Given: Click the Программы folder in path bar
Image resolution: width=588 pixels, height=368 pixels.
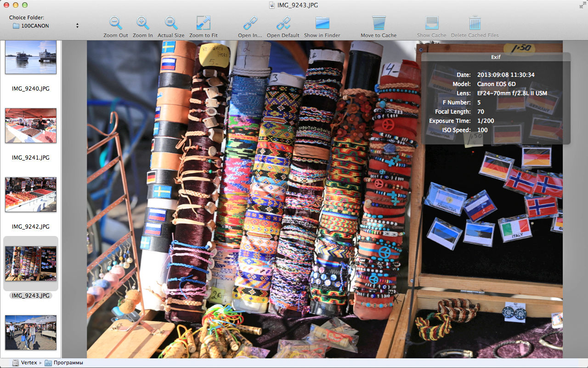Looking at the screenshot, I should (68, 363).
